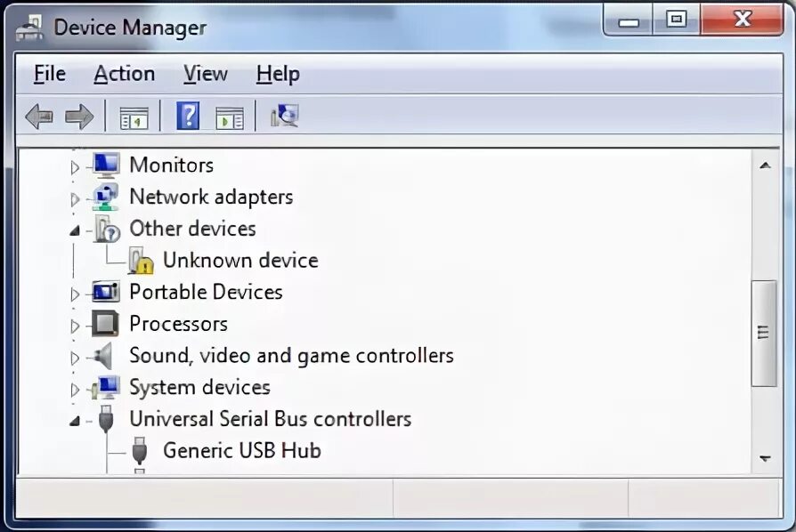Click the Processors chip icon
Image resolution: width=796 pixels, height=532 pixels.
click(x=105, y=324)
